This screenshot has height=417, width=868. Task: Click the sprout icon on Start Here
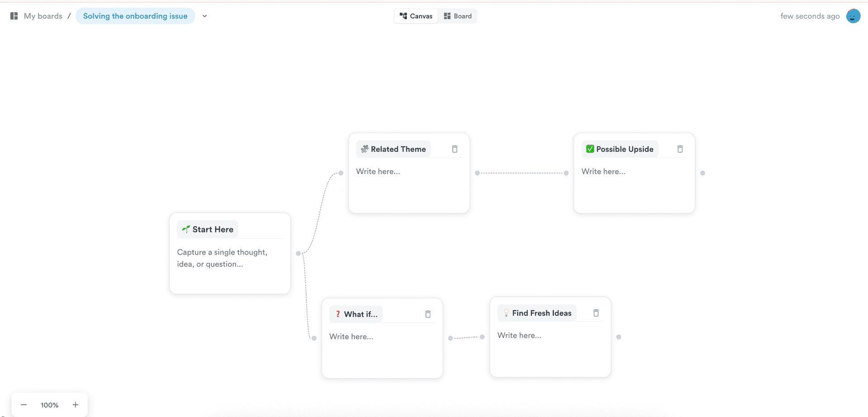pyautogui.click(x=185, y=229)
